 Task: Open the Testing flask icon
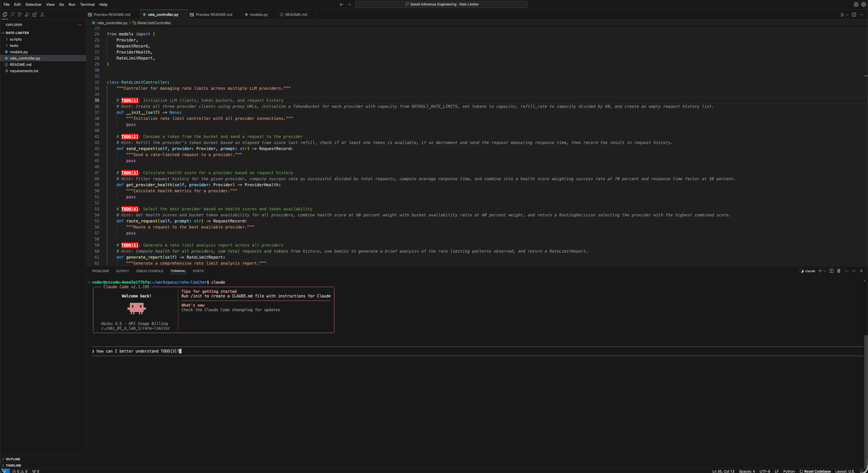click(x=42, y=14)
